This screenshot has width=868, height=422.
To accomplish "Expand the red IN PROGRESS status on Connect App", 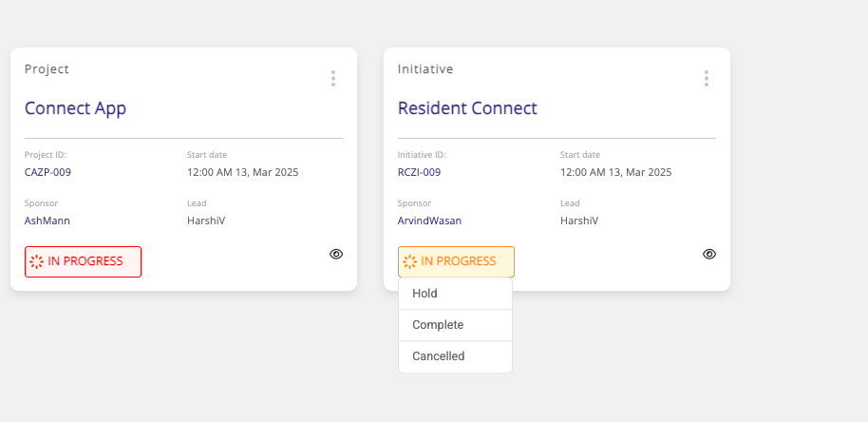I will click(x=83, y=261).
